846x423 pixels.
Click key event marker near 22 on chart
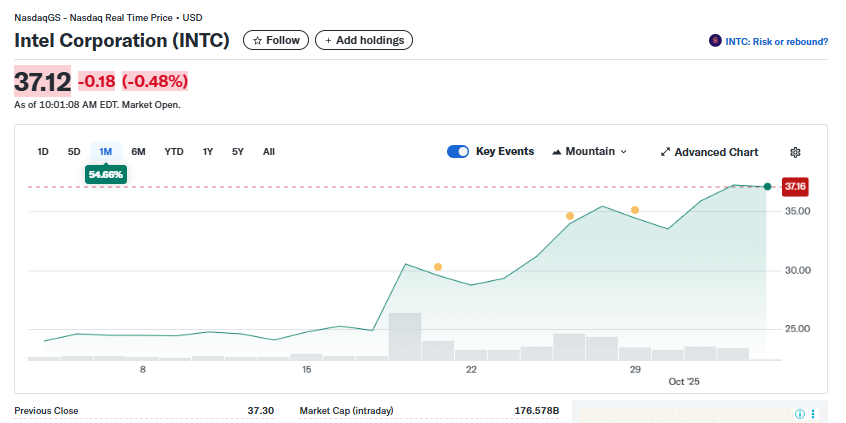pyautogui.click(x=438, y=267)
